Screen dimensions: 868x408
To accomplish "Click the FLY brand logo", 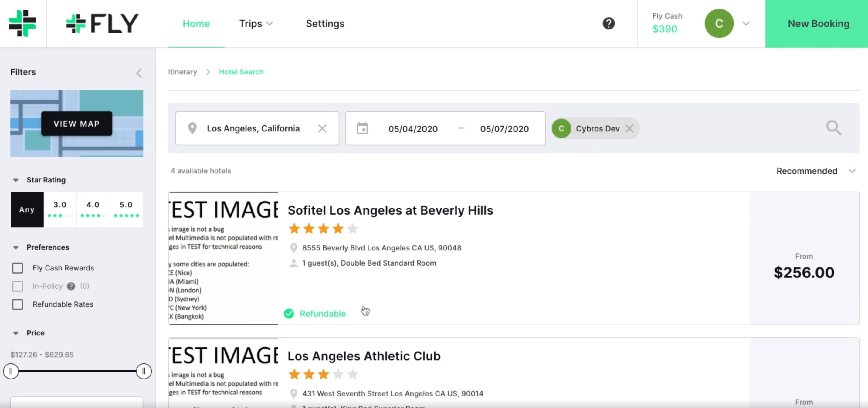I will (x=103, y=24).
